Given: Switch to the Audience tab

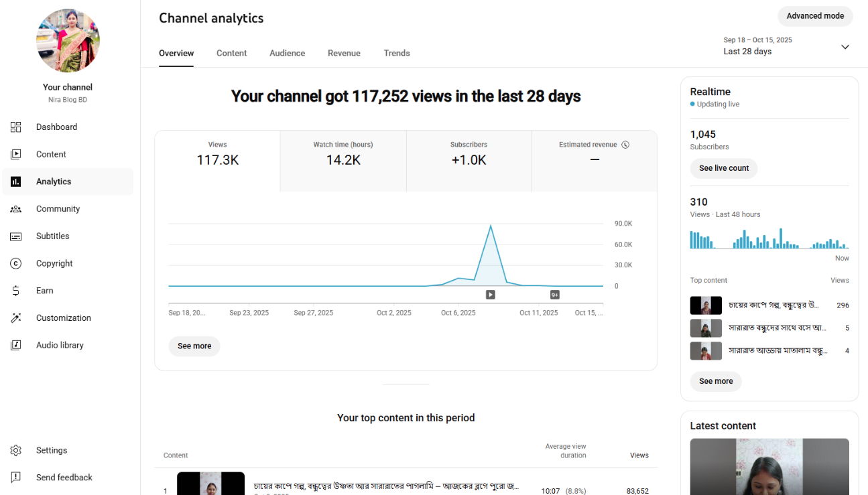Looking at the screenshot, I should (x=287, y=53).
